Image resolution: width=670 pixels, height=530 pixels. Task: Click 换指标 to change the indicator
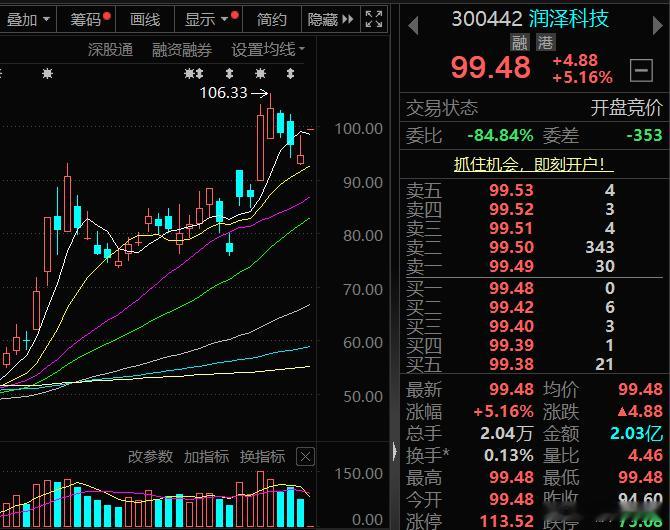point(262,456)
